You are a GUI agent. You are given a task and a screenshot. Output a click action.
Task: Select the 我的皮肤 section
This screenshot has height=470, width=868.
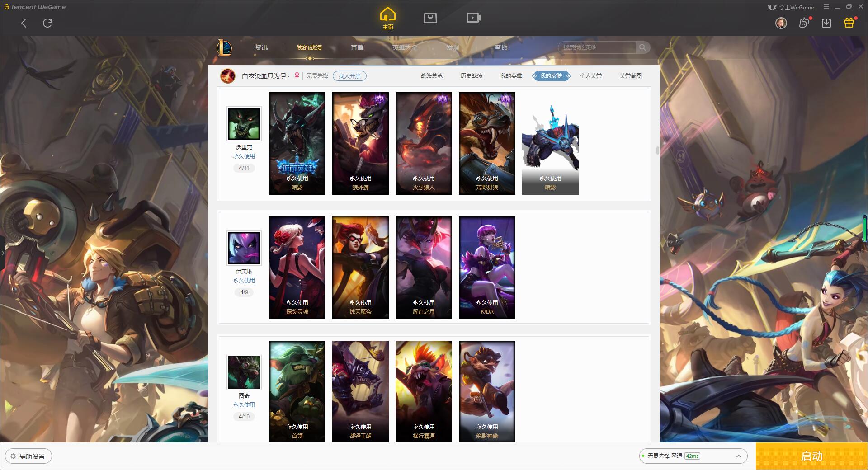pos(551,76)
